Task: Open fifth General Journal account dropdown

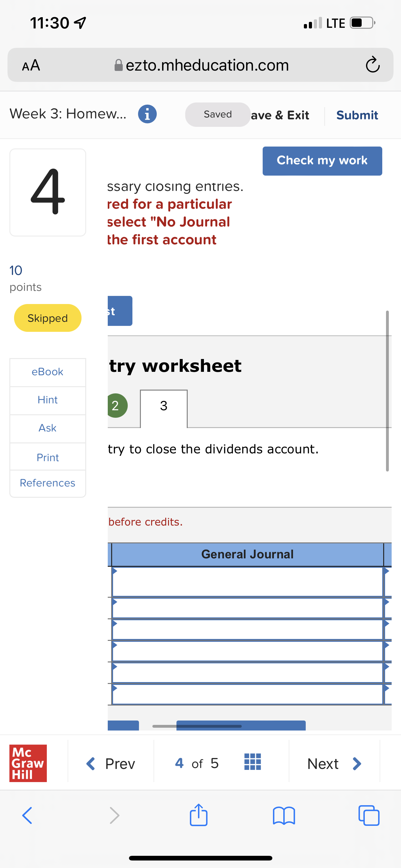Action: 247,673
